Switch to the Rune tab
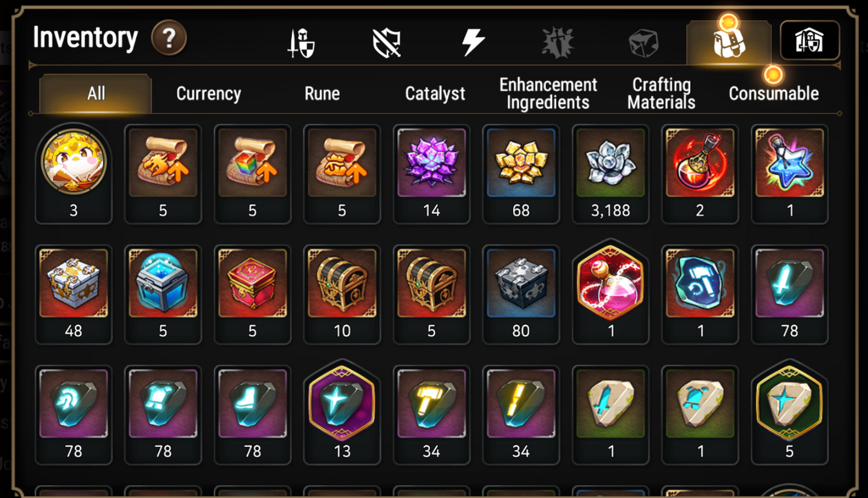This screenshot has height=498, width=868. 322,94
